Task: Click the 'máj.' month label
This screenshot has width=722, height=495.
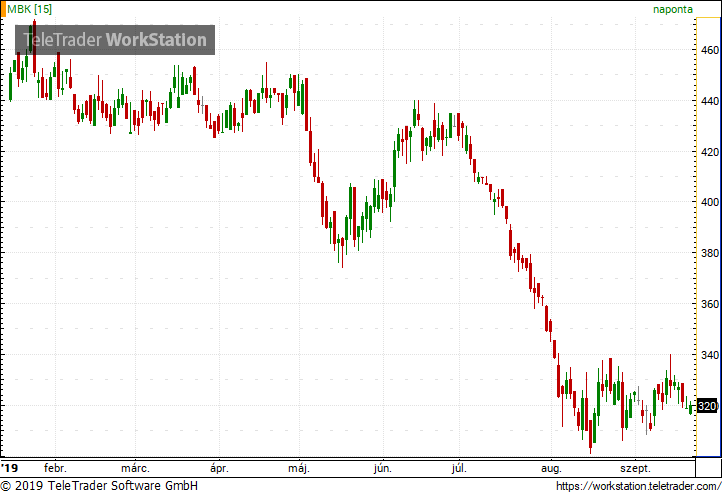Action: pos(299,469)
